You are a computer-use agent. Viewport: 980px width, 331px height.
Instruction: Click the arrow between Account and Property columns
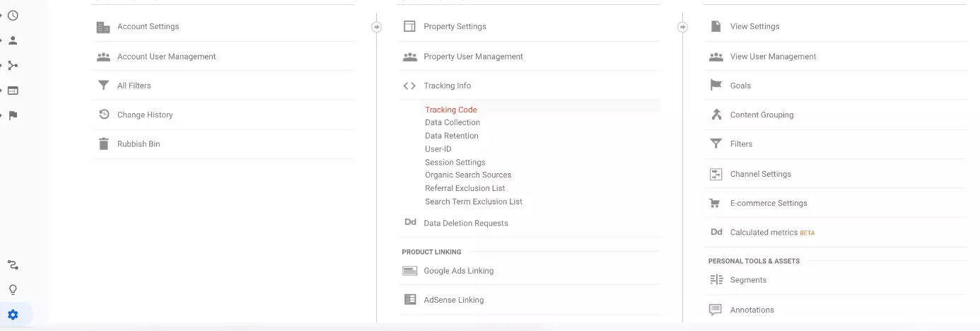(x=376, y=27)
